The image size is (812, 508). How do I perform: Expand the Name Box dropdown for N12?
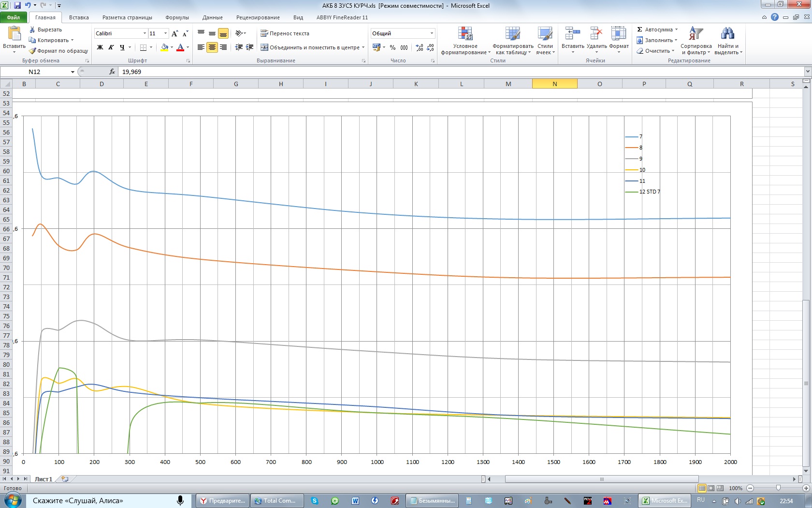[x=72, y=72]
